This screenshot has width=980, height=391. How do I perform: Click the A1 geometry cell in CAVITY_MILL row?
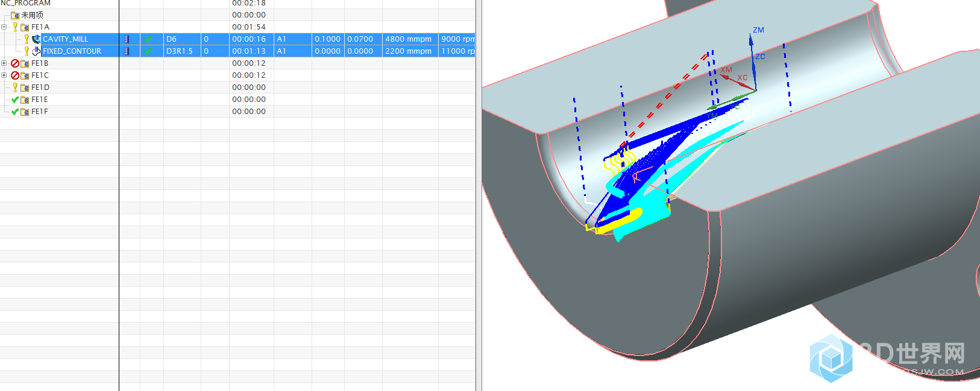click(292, 39)
